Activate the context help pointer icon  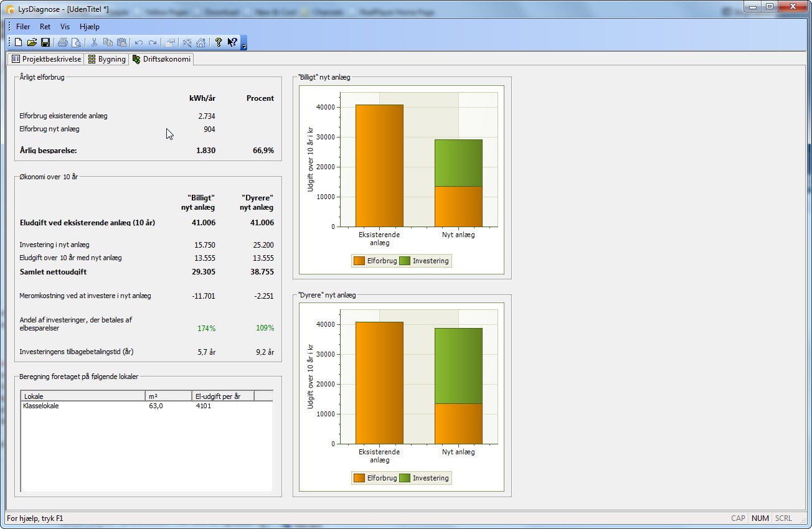point(232,42)
